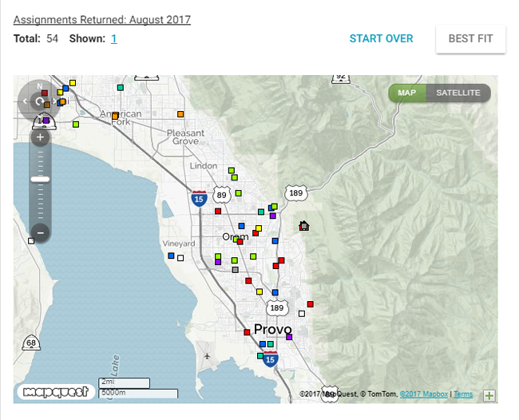The height and width of the screenshot is (420, 519).
Task: Click the zoom in plus button
Action: (41, 137)
